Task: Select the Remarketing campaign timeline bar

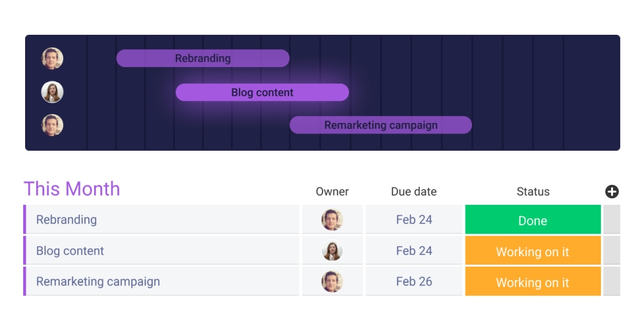Action: click(x=381, y=125)
